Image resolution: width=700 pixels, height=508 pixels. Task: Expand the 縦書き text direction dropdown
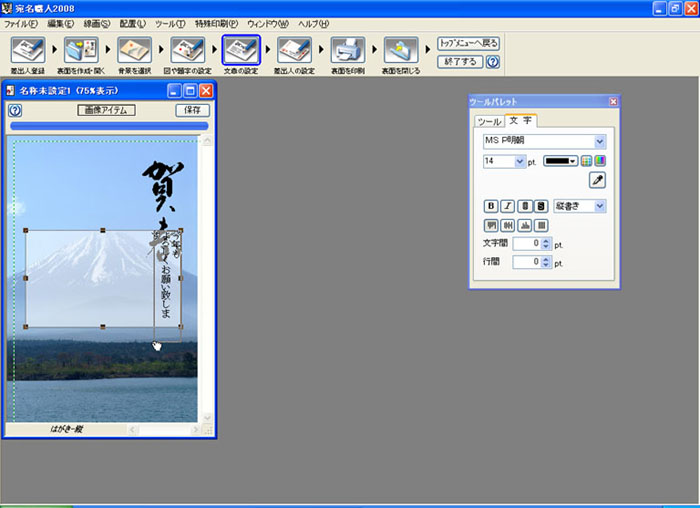click(600, 206)
